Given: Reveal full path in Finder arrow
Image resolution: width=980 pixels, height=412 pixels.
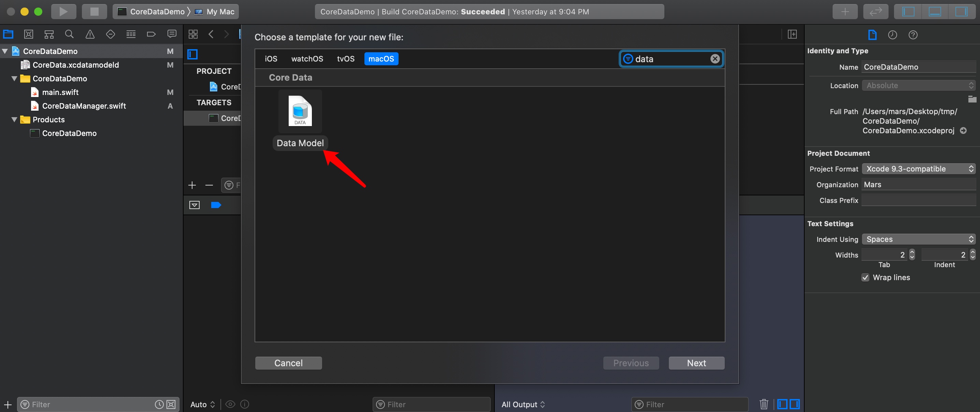Looking at the screenshot, I should tap(963, 131).
